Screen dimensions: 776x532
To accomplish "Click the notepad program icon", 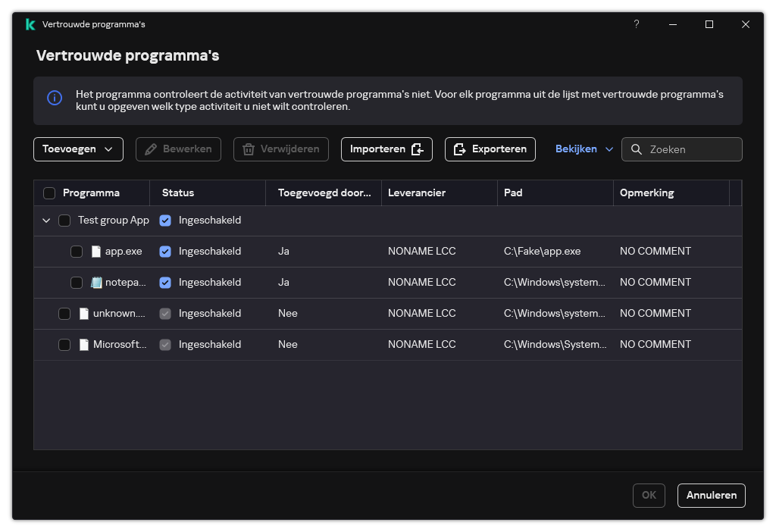I will (x=96, y=283).
